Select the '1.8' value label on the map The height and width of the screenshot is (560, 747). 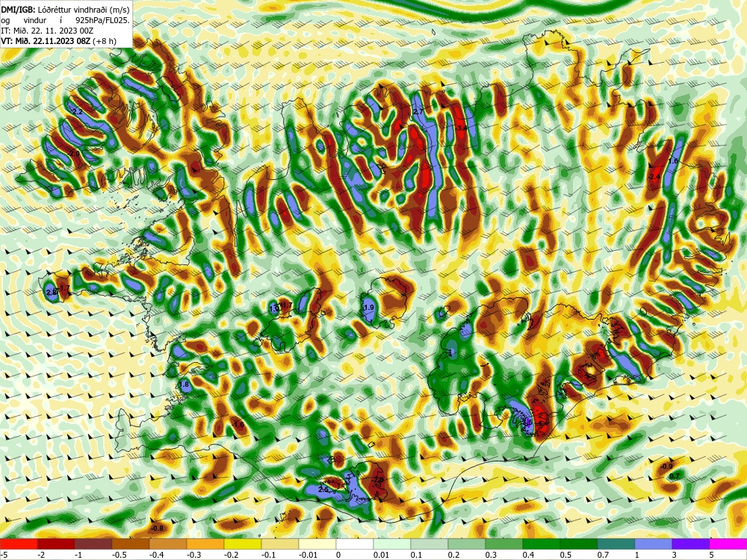pyautogui.click(x=184, y=385)
